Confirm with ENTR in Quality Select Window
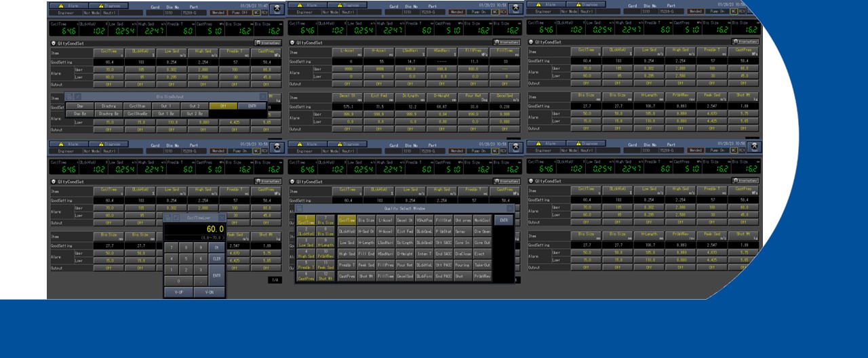 coord(504,220)
